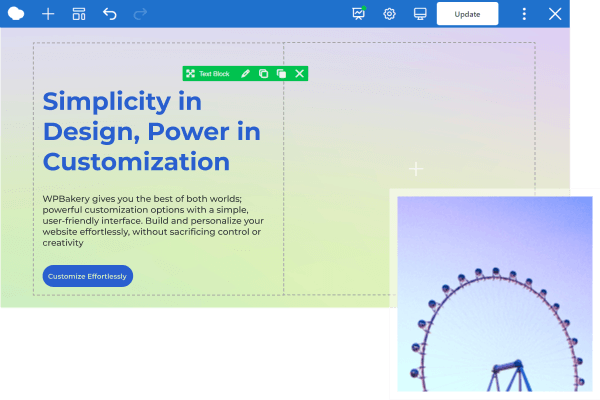600x400 pixels.
Task: Close the frontend editor with X
Action: (555, 14)
